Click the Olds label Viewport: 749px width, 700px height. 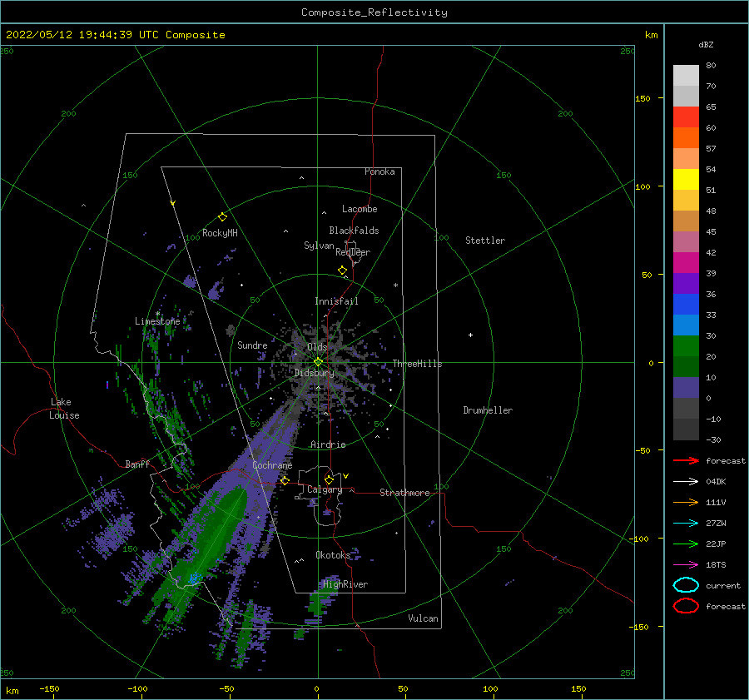tap(317, 347)
